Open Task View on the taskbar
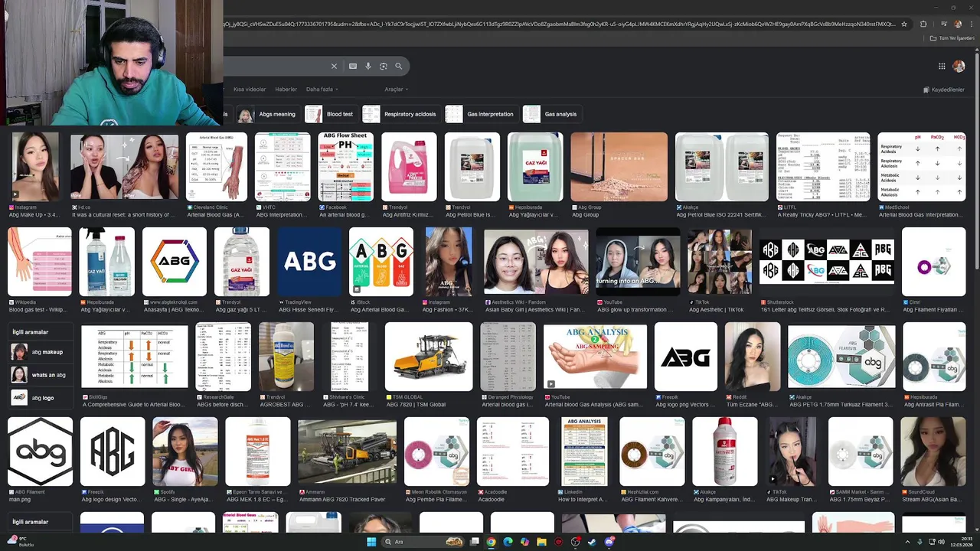The width and height of the screenshot is (980, 551). [x=475, y=542]
